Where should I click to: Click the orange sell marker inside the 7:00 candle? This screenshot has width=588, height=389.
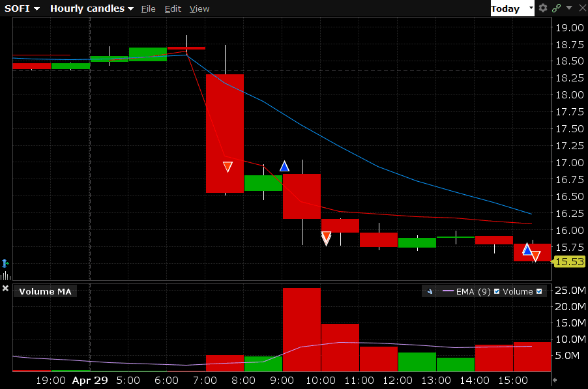[x=228, y=167]
